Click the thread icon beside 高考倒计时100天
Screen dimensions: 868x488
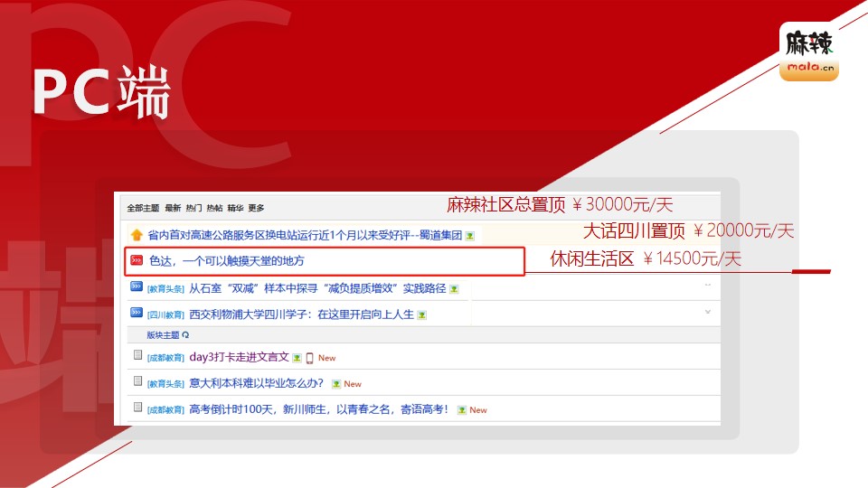137,408
